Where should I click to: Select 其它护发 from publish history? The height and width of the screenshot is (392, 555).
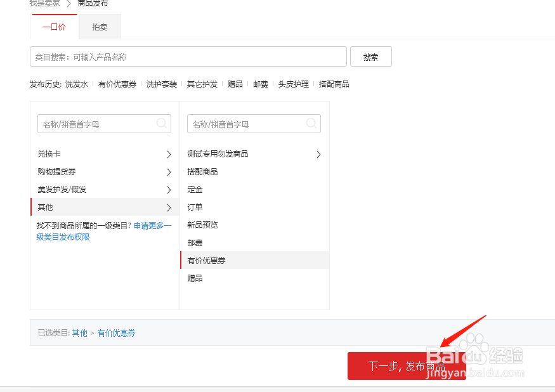[x=202, y=84]
